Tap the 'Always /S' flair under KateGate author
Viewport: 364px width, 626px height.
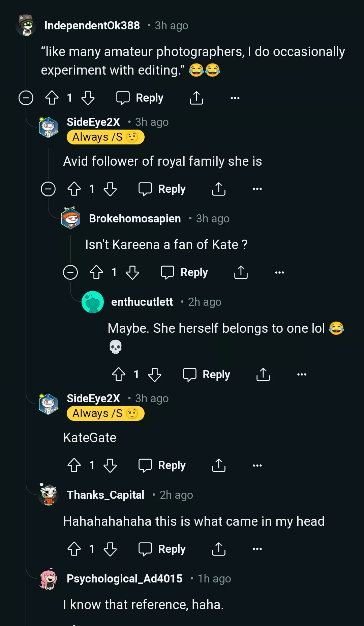[x=105, y=413]
